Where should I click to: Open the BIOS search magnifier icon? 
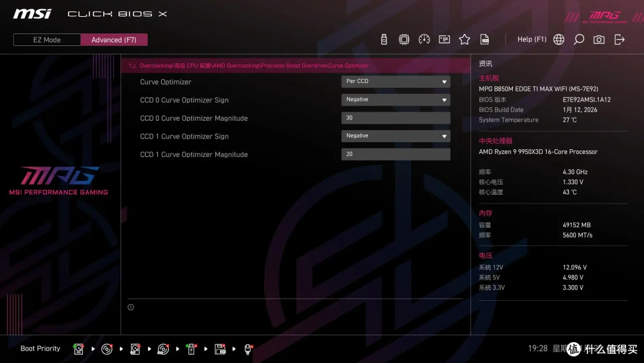pos(578,39)
